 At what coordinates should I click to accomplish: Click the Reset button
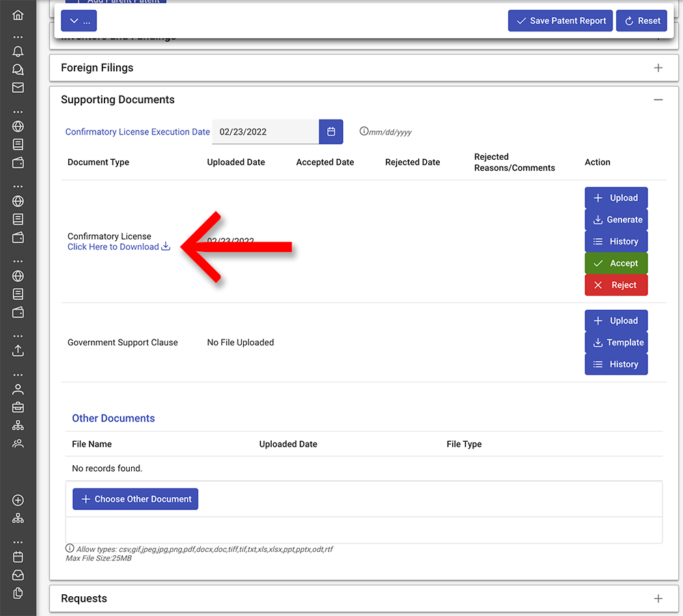pyautogui.click(x=641, y=21)
